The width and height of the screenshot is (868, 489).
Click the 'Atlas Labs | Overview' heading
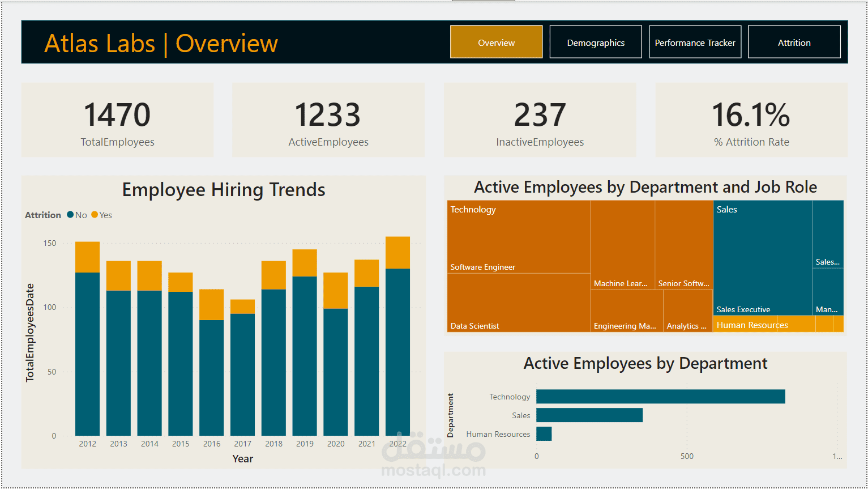(161, 44)
